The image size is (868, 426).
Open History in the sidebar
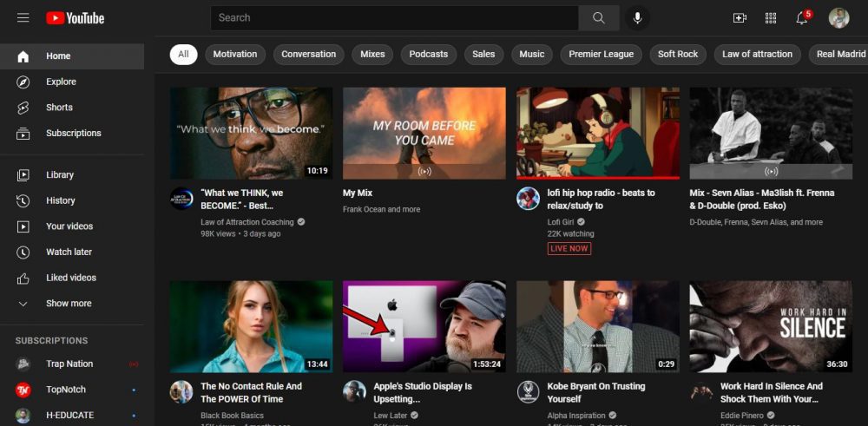pos(72,200)
